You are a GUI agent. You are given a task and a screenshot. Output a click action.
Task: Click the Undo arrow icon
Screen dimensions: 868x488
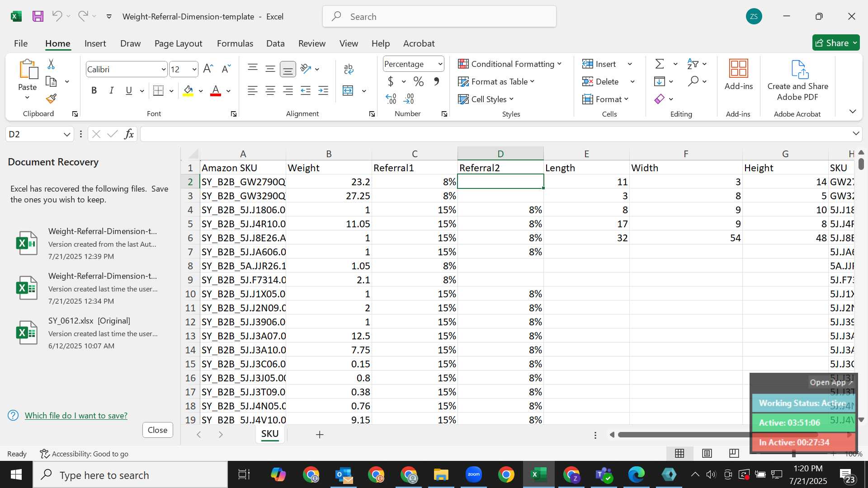(x=57, y=16)
